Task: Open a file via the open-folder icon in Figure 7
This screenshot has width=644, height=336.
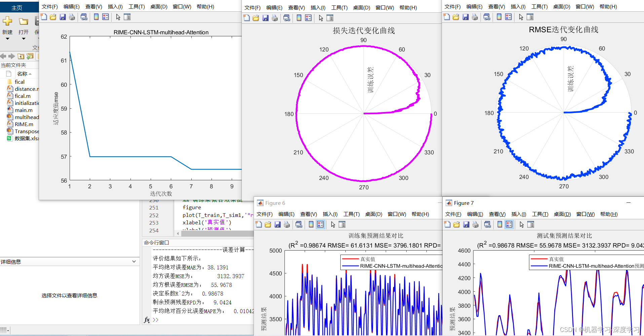Action: coord(456,224)
